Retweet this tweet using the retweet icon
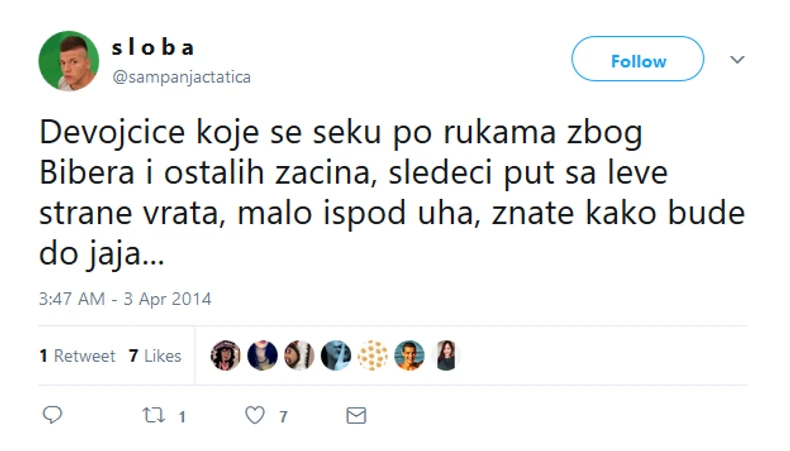790x451 pixels. point(153,415)
